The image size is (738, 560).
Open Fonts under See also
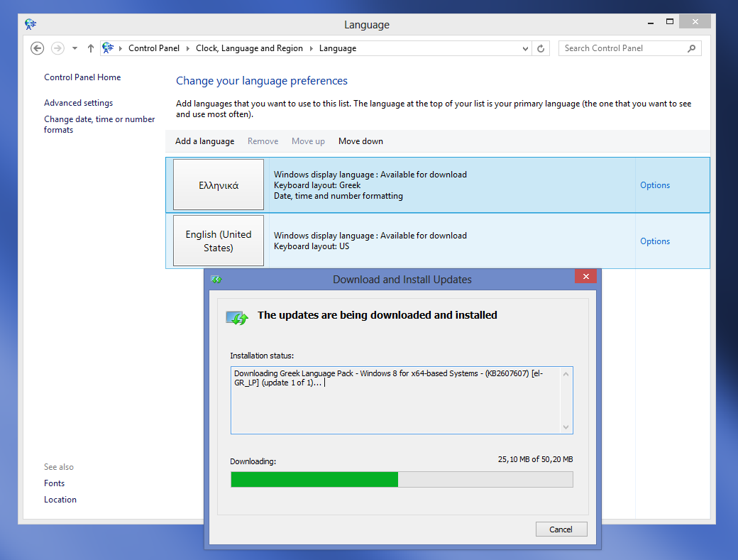tap(54, 483)
